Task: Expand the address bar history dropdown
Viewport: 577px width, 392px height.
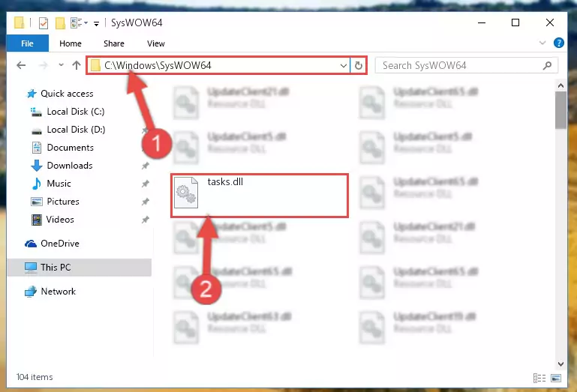Action: click(344, 66)
